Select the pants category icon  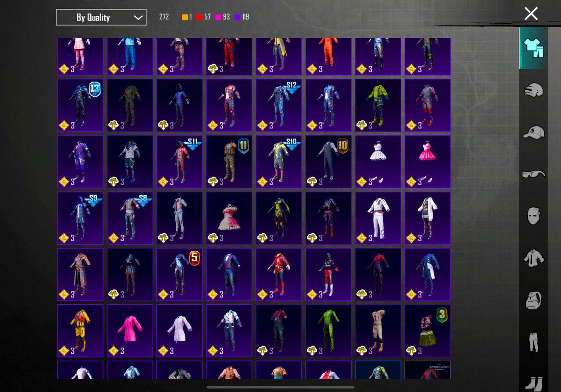(533, 342)
